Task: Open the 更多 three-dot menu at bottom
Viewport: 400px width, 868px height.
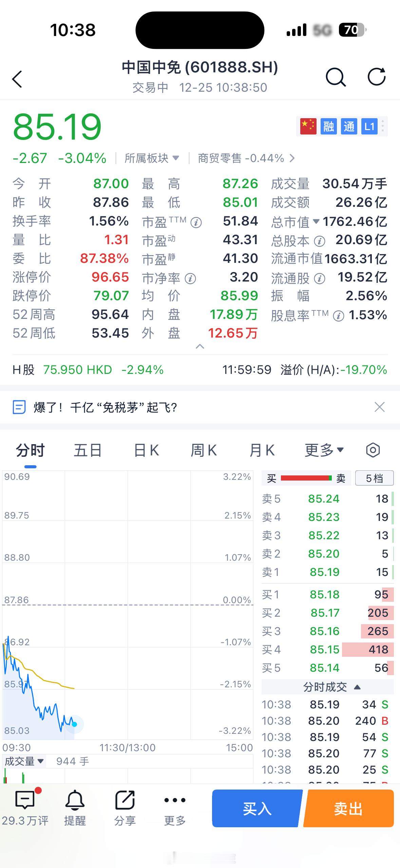Action: pos(175,808)
